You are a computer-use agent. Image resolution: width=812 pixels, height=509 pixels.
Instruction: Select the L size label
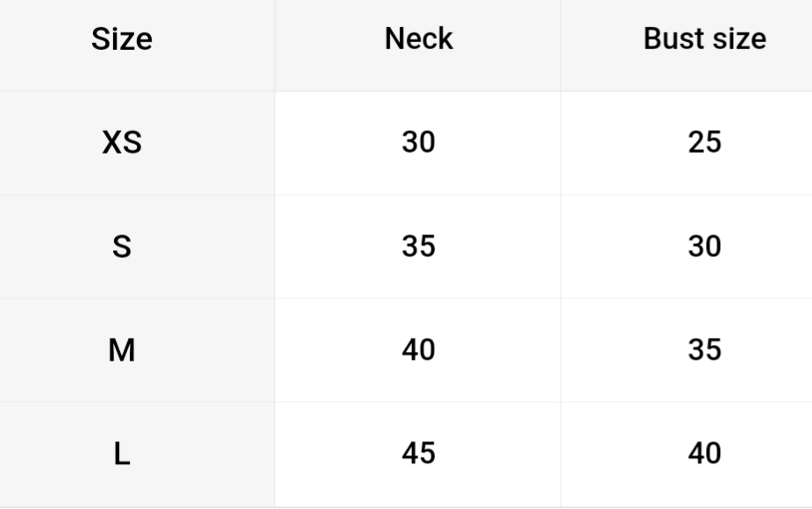point(122,454)
